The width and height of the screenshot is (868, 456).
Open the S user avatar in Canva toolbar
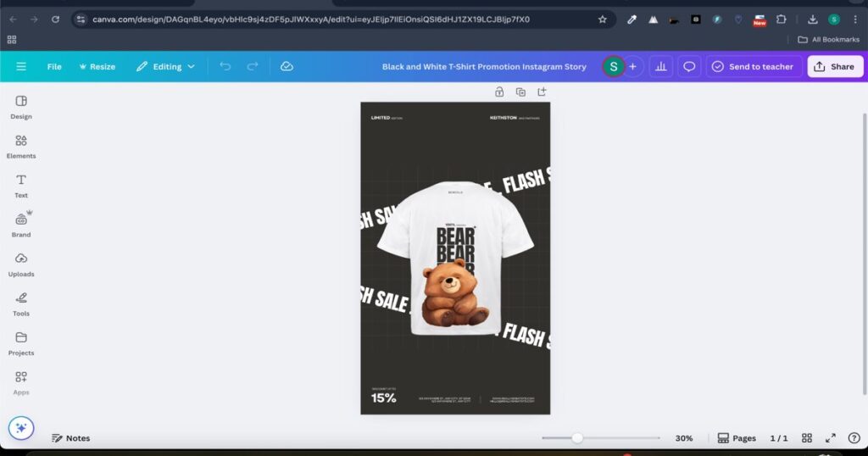coord(614,66)
